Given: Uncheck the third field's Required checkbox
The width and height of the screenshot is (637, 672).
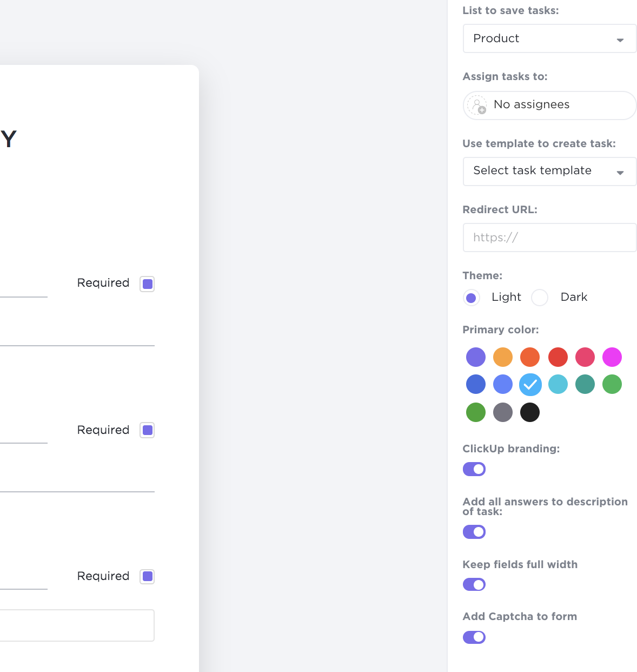Looking at the screenshot, I should pyautogui.click(x=147, y=576).
